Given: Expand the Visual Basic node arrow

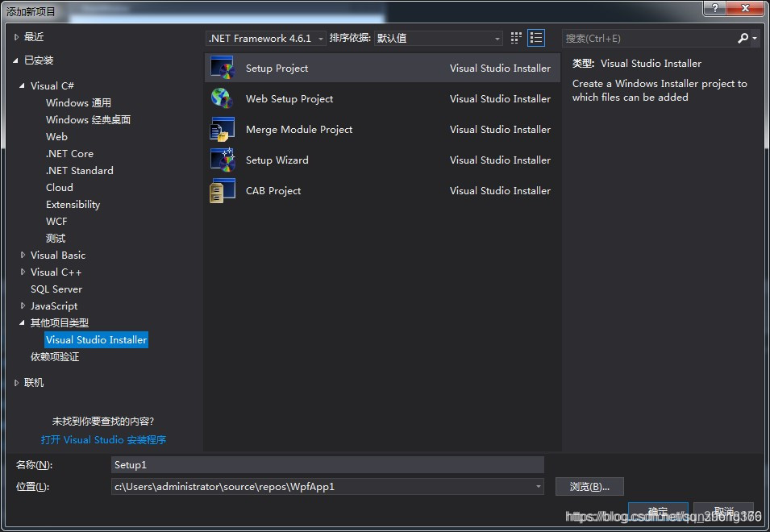Looking at the screenshot, I should click(x=23, y=255).
